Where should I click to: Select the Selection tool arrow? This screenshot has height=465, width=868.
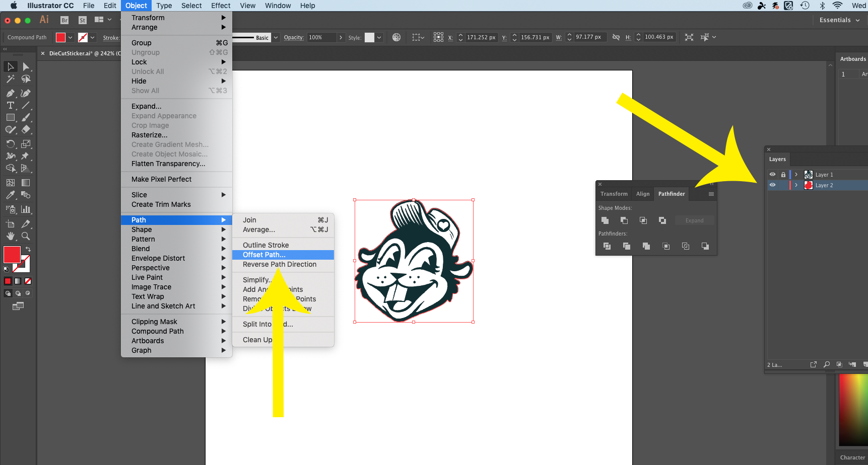[x=10, y=66]
